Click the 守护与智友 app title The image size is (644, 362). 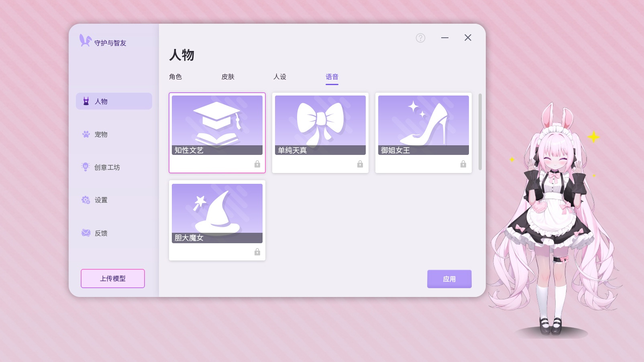pos(110,43)
